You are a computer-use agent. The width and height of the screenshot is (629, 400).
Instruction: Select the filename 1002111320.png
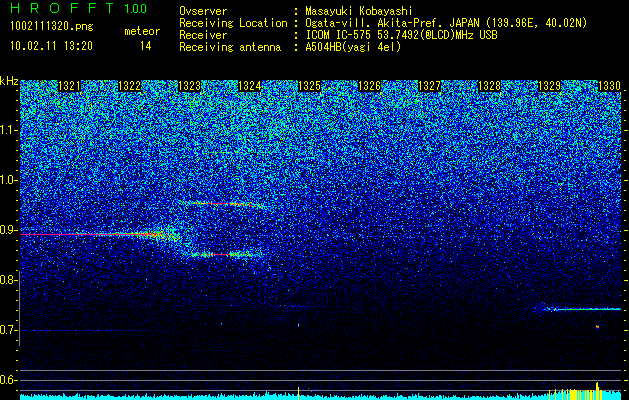pyautogui.click(x=52, y=26)
